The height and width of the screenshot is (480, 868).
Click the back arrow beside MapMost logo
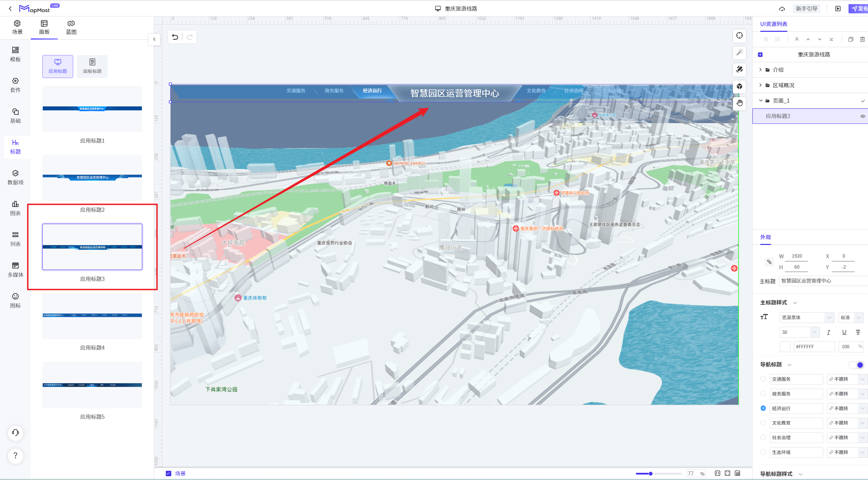point(10,9)
